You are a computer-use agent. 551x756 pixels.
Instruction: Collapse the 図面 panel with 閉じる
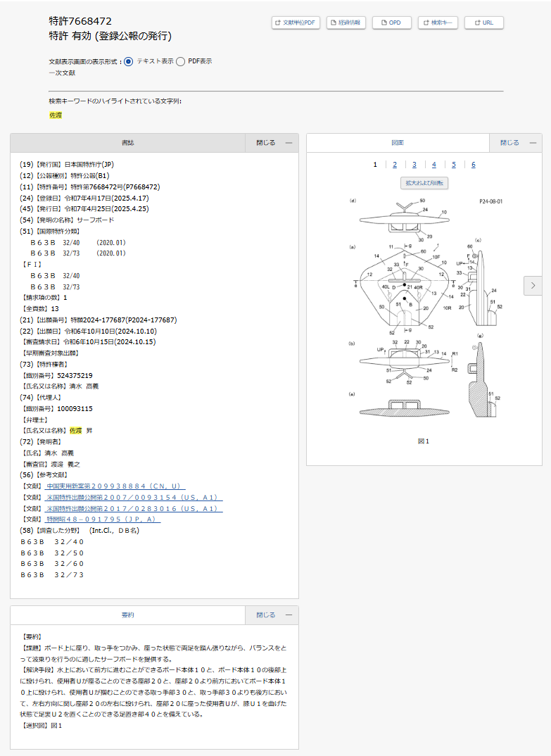click(x=515, y=143)
